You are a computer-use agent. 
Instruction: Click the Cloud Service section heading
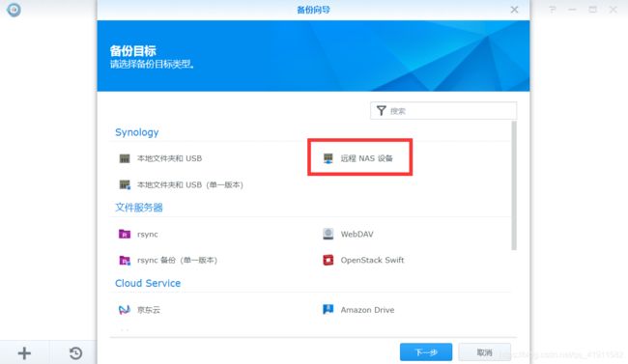pyautogui.click(x=148, y=283)
